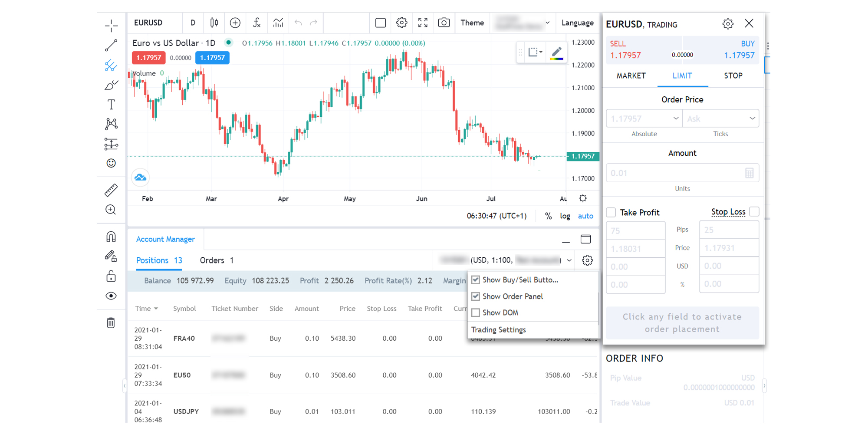Switch to the MARKET order tab
868x434 pixels.
tap(631, 76)
